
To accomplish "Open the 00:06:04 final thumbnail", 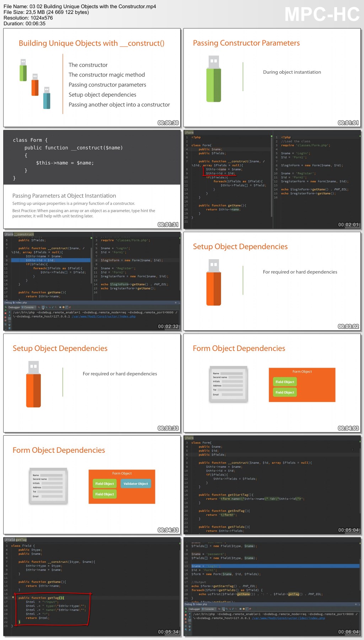I will click(x=272, y=587).
